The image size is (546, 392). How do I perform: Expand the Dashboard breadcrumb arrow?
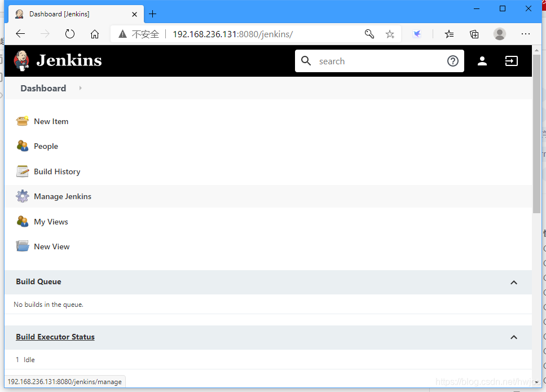click(x=80, y=88)
